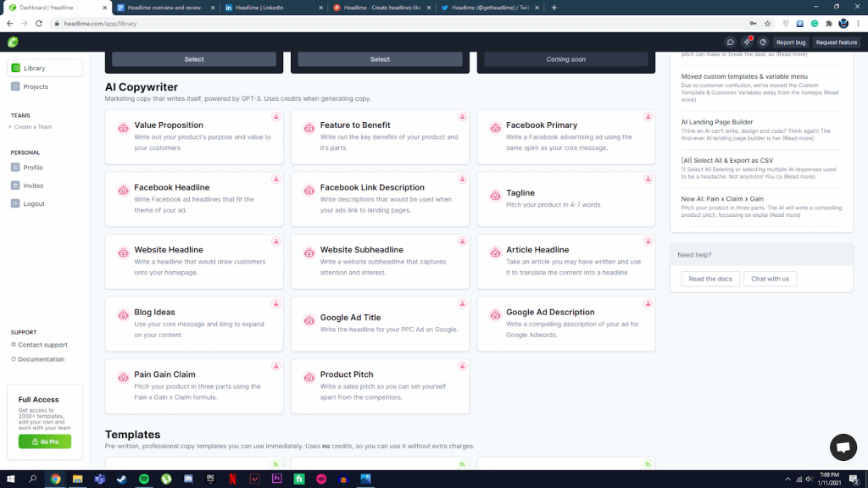Click the robot icon on Tagline card
The image size is (868, 488).
[495, 196]
